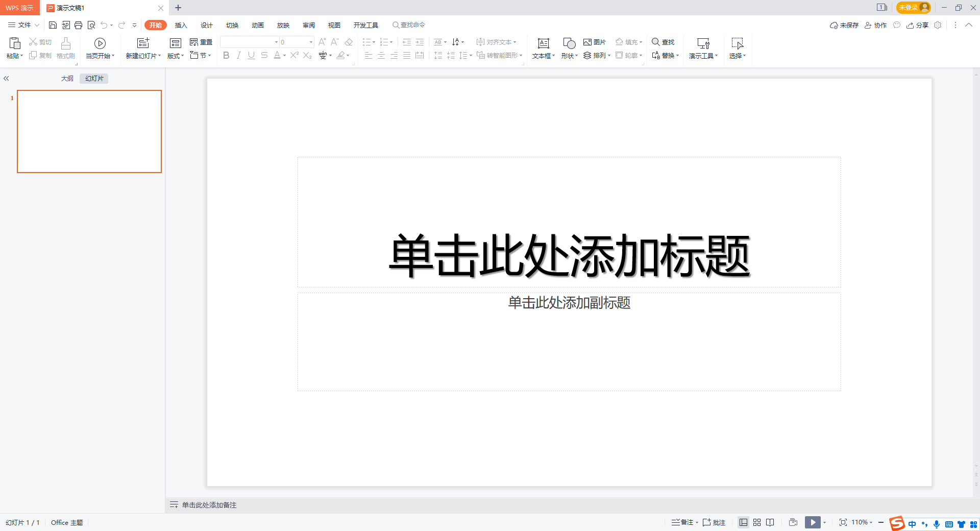Click the Print icon in quick toolbar
Viewport: 980px width, 531px height.
click(78, 25)
